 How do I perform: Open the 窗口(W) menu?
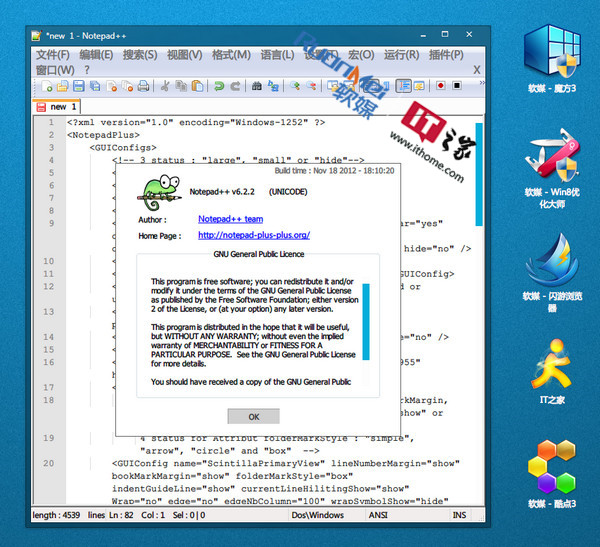(x=55, y=70)
